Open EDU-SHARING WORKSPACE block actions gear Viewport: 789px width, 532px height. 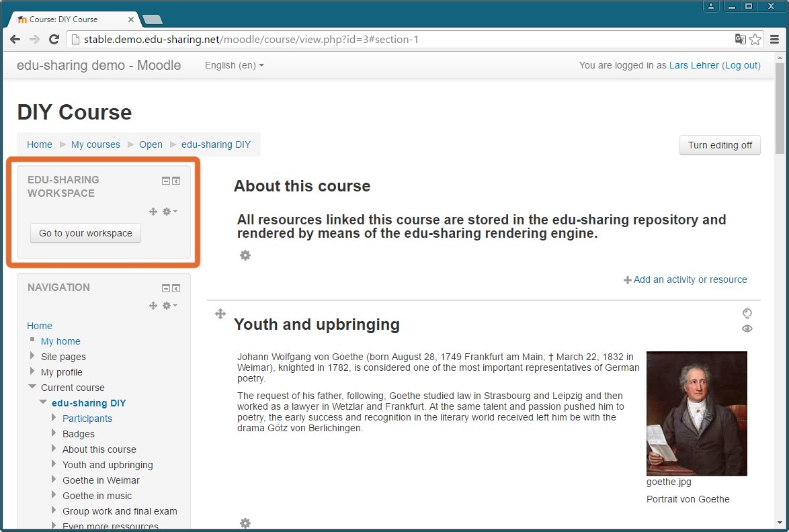click(x=169, y=212)
